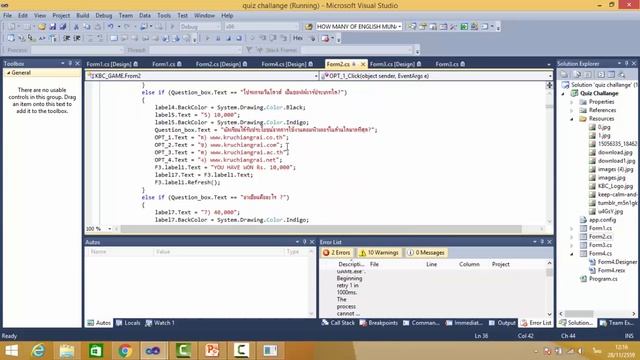Open the Tools menu

164,16
